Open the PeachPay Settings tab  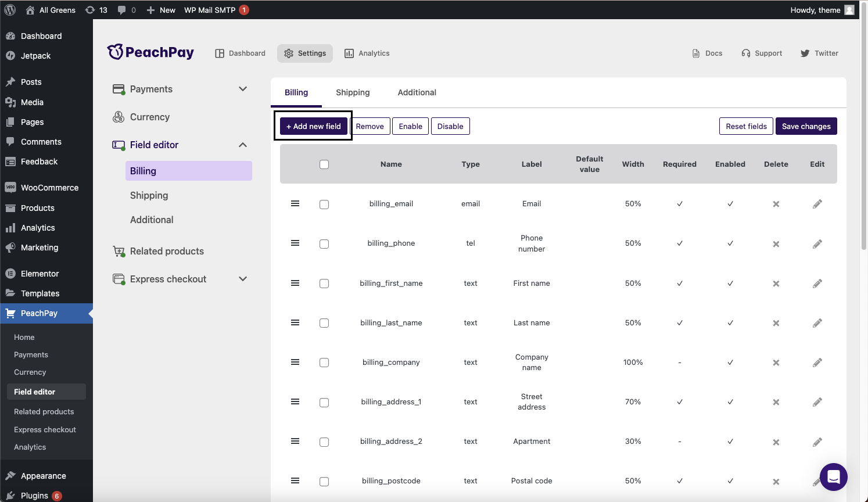pyautogui.click(x=305, y=53)
